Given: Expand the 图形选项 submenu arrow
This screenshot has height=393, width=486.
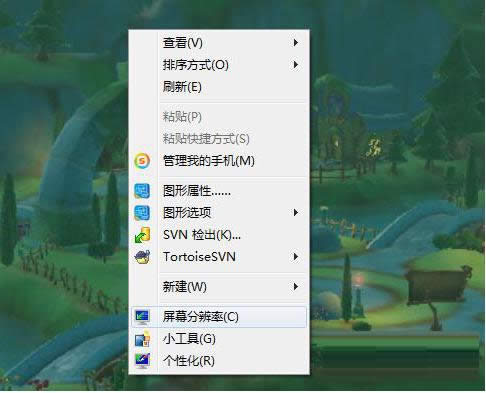Looking at the screenshot, I should pyautogui.click(x=295, y=213).
